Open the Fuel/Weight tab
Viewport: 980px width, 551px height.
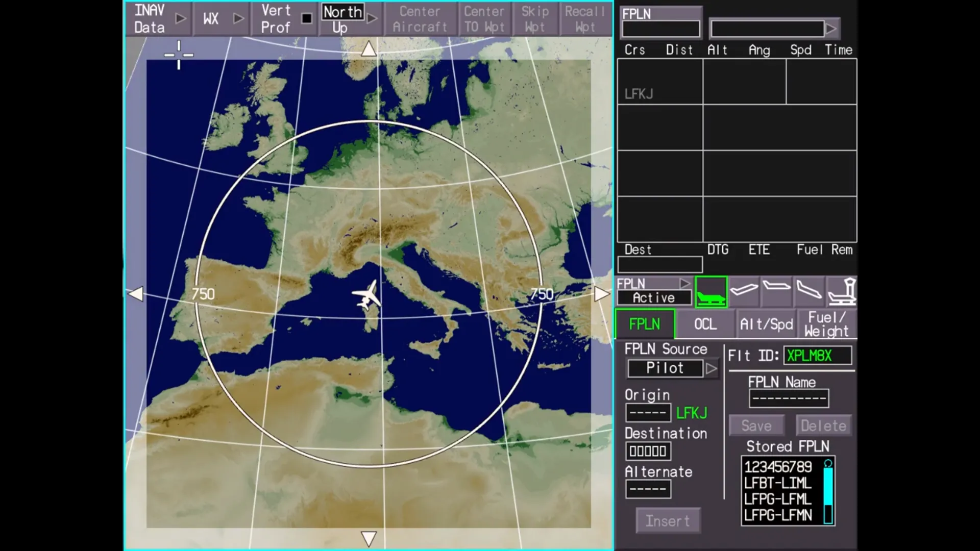826,324
